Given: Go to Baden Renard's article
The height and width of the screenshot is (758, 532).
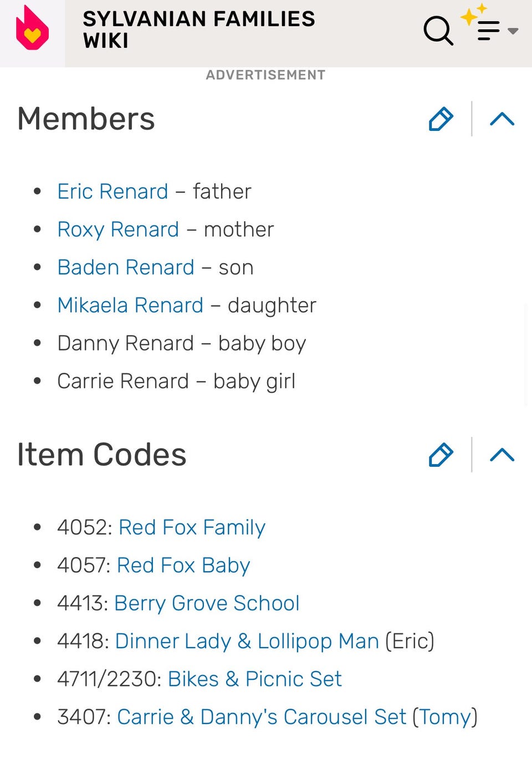Looking at the screenshot, I should click(x=126, y=267).
